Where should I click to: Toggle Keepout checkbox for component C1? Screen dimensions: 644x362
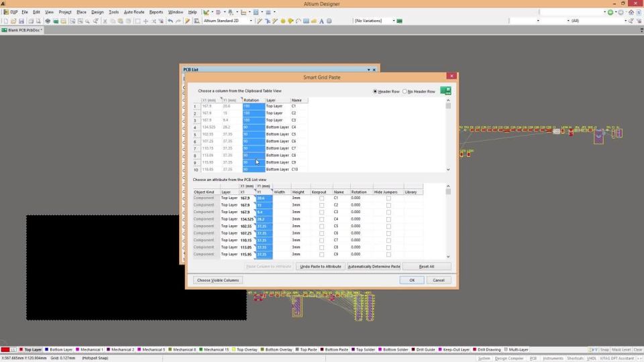click(x=321, y=198)
